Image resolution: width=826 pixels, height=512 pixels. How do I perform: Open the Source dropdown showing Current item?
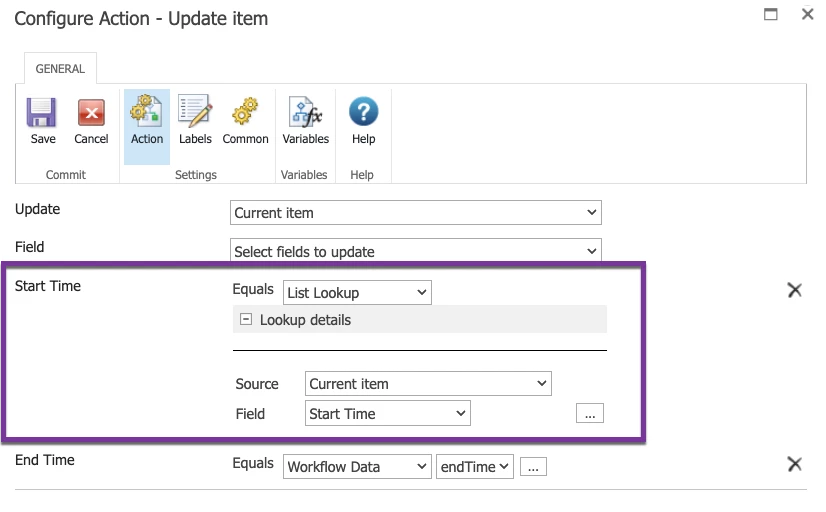[428, 383]
